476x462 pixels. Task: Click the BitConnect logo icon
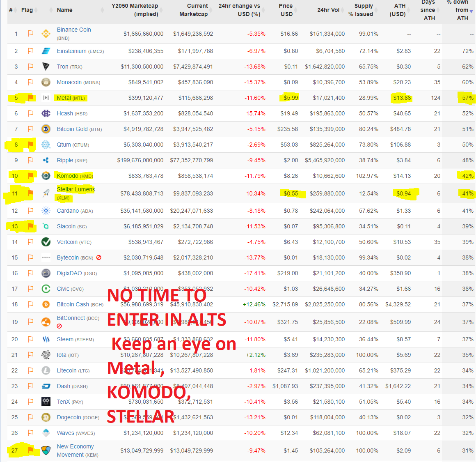(46, 322)
